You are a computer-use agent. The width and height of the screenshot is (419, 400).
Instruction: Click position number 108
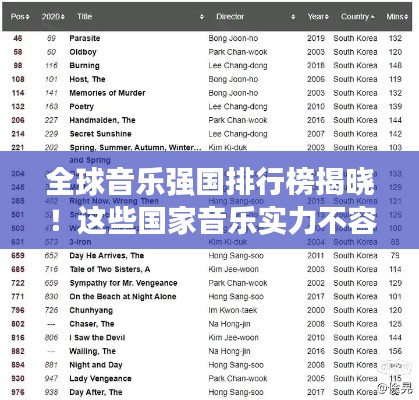click(18, 79)
